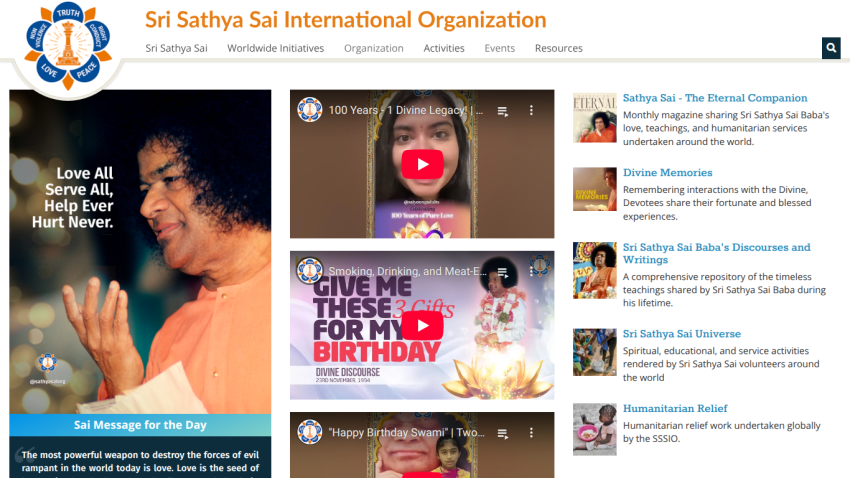Image resolution: width=850 pixels, height=478 pixels.
Task: Click the 'Sai Message for the Day' heading
Action: pyautogui.click(x=140, y=425)
